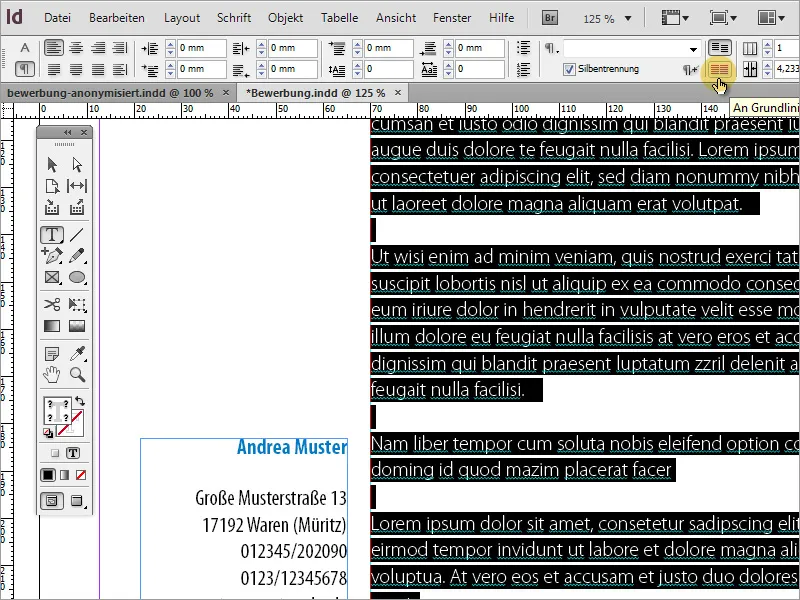
Task: Click the left indent field
Action: [202, 48]
